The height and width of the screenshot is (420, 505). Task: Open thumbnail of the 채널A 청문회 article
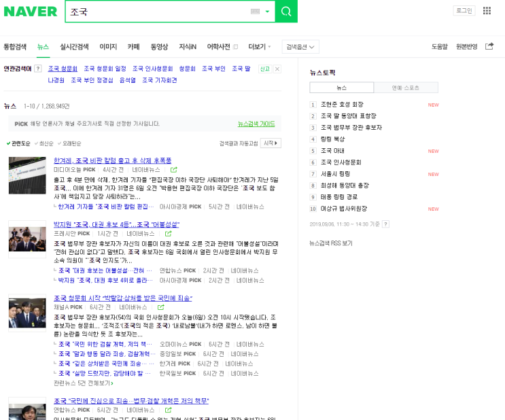coord(27,313)
